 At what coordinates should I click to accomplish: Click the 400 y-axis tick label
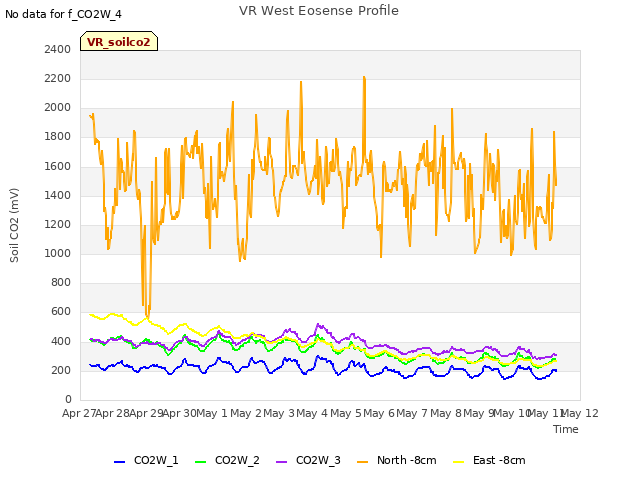(61, 341)
